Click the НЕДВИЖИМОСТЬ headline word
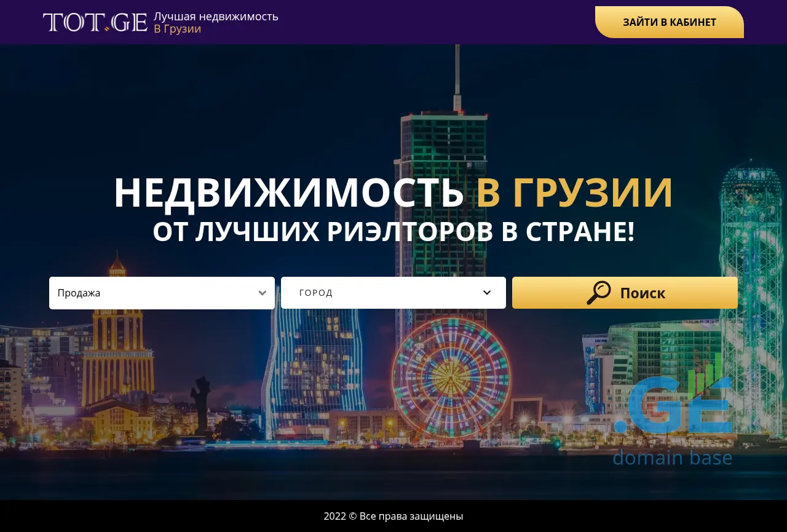787x532 pixels. click(x=288, y=193)
